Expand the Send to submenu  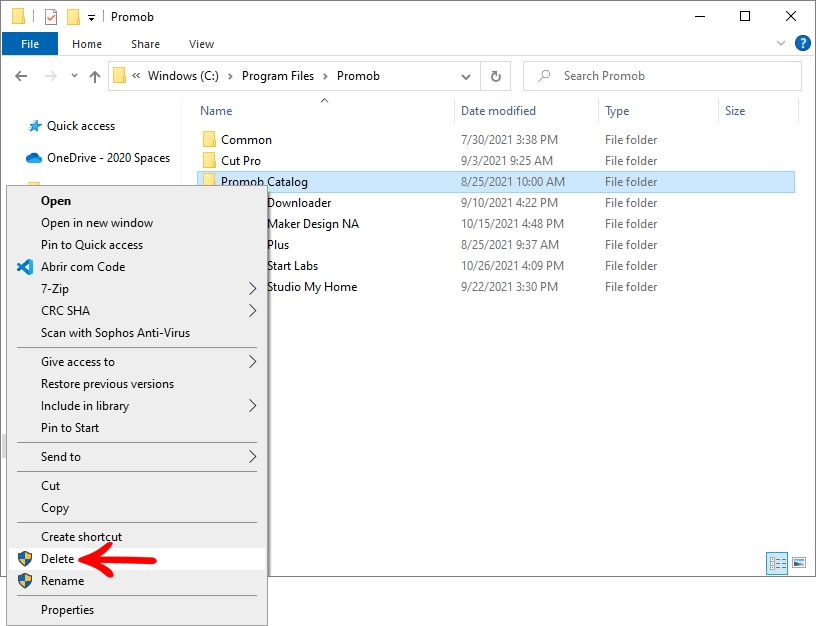[137, 457]
